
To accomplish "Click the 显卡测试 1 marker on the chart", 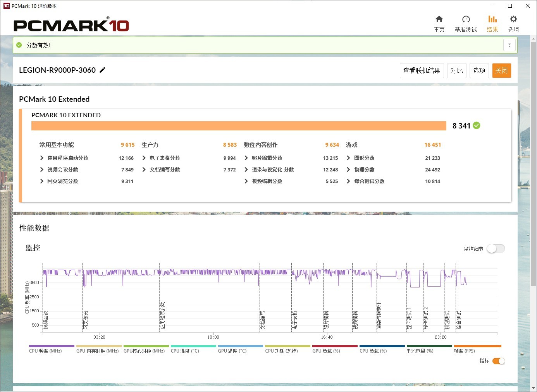I will pyautogui.click(x=410, y=318).
